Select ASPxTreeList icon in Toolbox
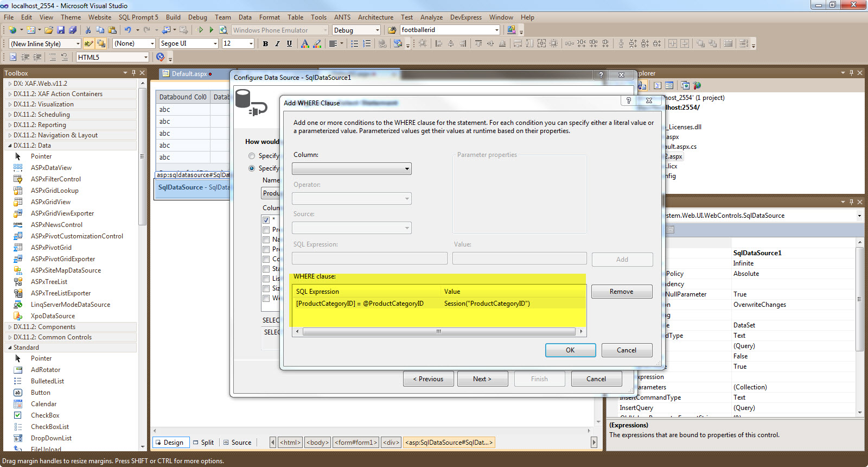 18,282
